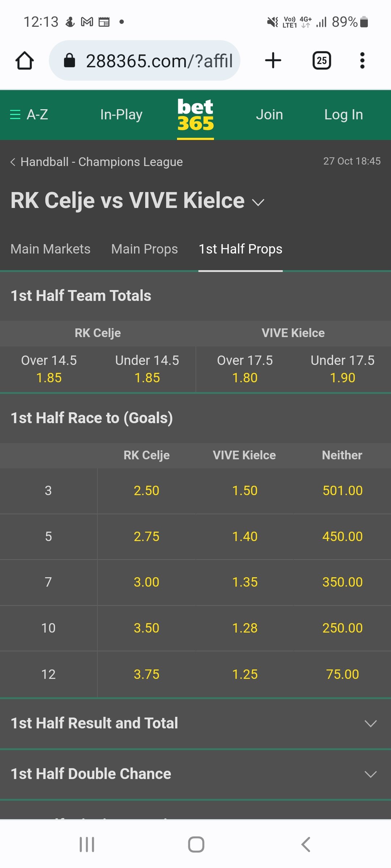
Task: Open the A-Z sports menu
Action: click(x=29, y=115)
